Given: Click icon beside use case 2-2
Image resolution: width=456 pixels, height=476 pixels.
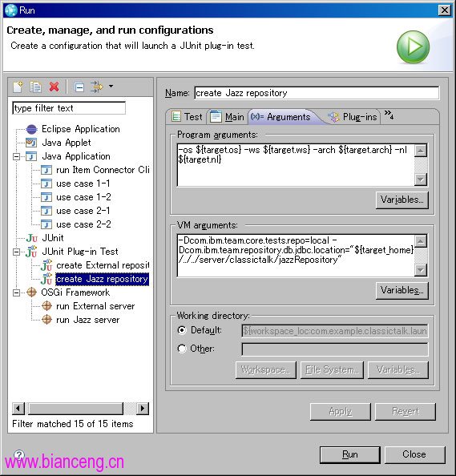Looking at the screenshot, I should pyautogui.click(x=46, y=224).
